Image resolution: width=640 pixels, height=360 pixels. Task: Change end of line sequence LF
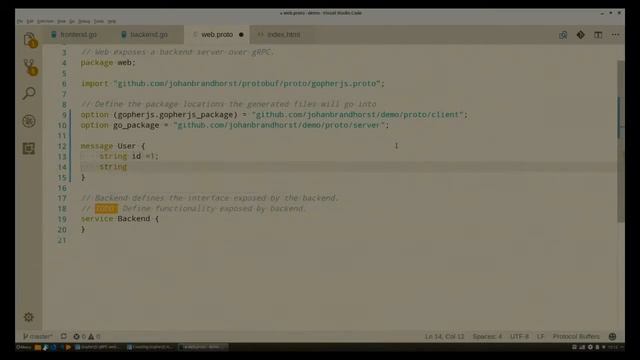click(x=540, y=336)
